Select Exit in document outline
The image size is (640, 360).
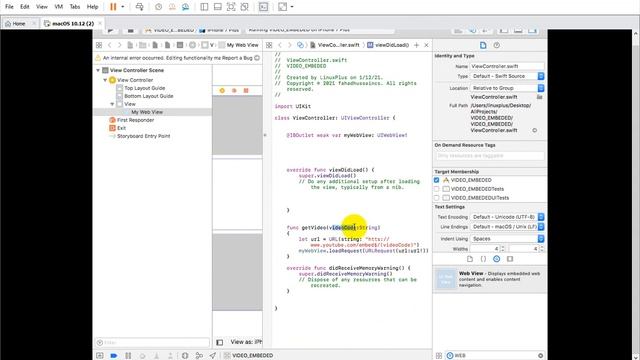[x=121, y=128]
